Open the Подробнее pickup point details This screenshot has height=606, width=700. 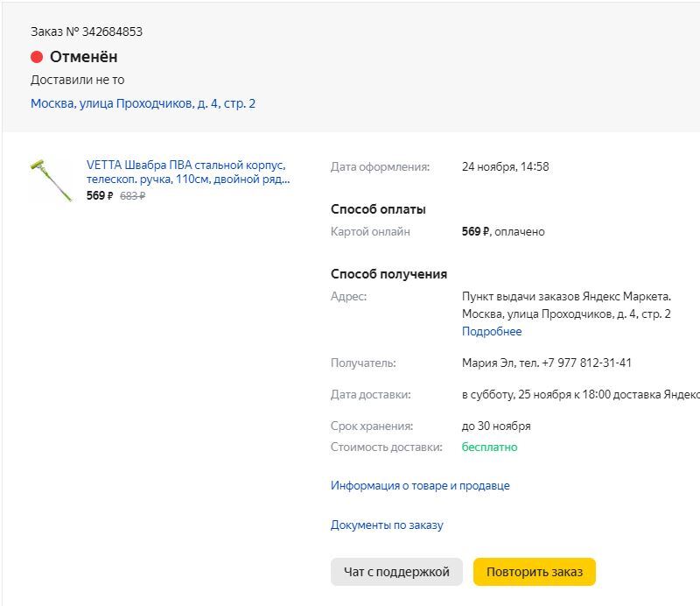[492, 332]
